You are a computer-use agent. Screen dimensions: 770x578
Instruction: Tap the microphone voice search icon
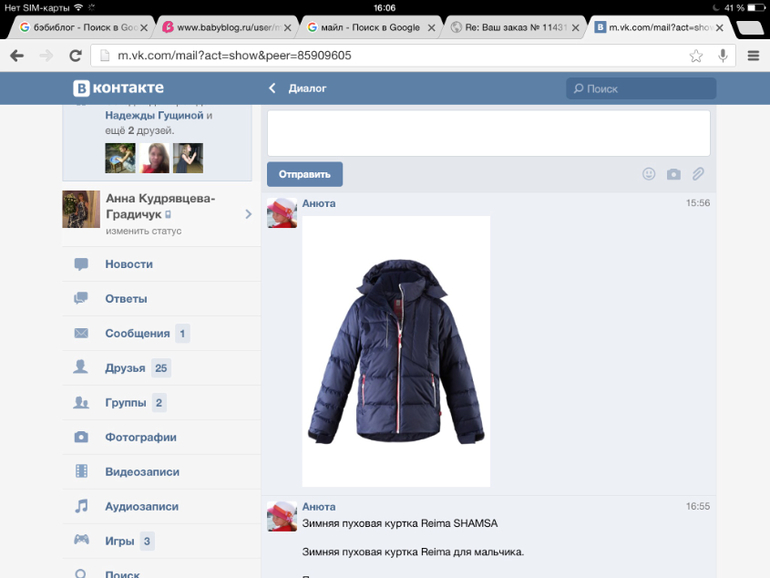click(x=722, y=56)
